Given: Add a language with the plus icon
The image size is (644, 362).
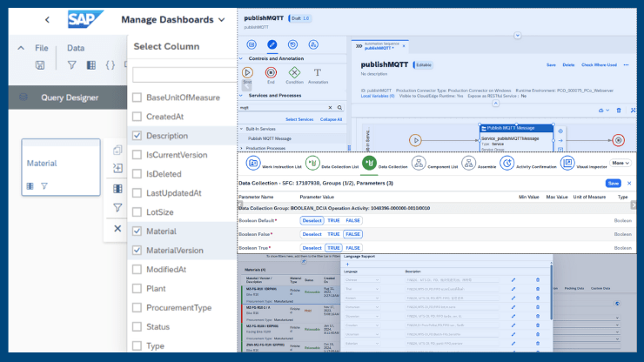Looking at the screenshot, I should pyautogui.click(x=347, y=265).
